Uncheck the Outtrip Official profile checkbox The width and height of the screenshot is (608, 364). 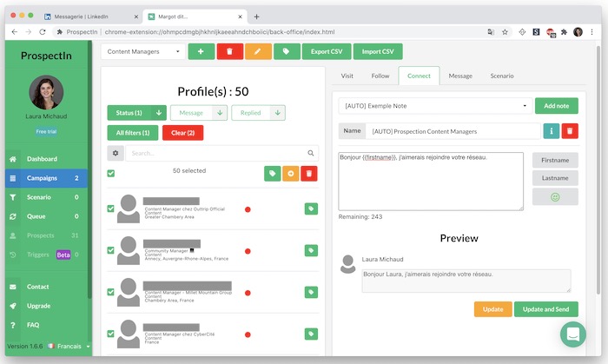(111, 208)
